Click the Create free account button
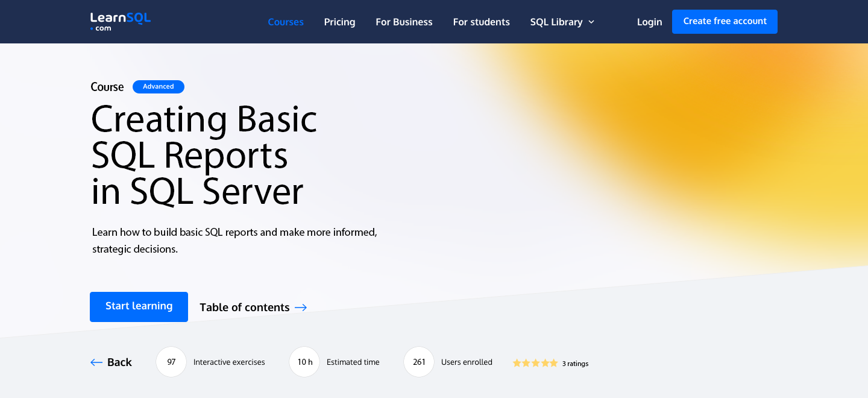 pos(725,22)
